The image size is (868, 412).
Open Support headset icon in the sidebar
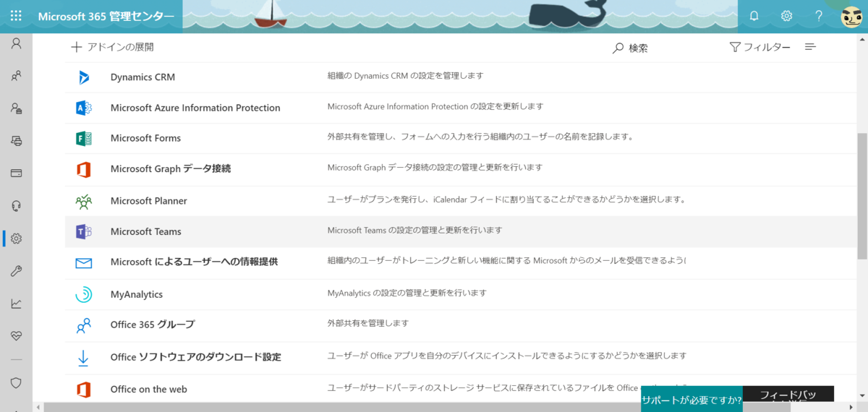coord(16,206)
